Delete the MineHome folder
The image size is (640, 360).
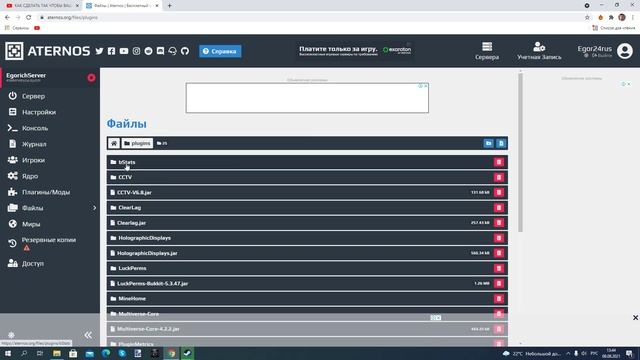coord(499,298)
